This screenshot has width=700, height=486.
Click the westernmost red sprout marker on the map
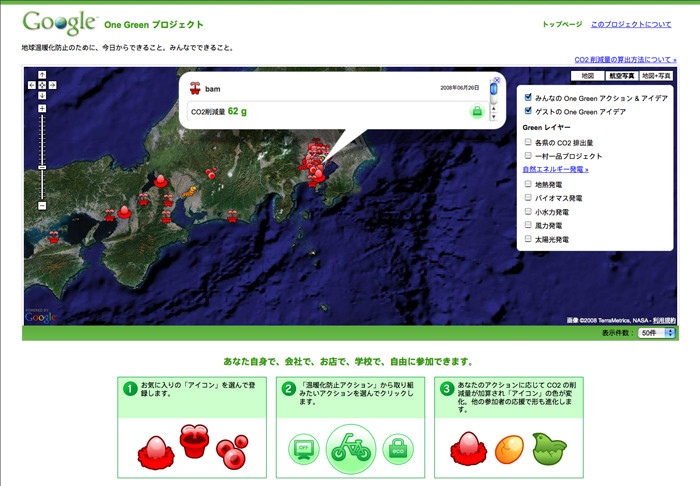54,237
